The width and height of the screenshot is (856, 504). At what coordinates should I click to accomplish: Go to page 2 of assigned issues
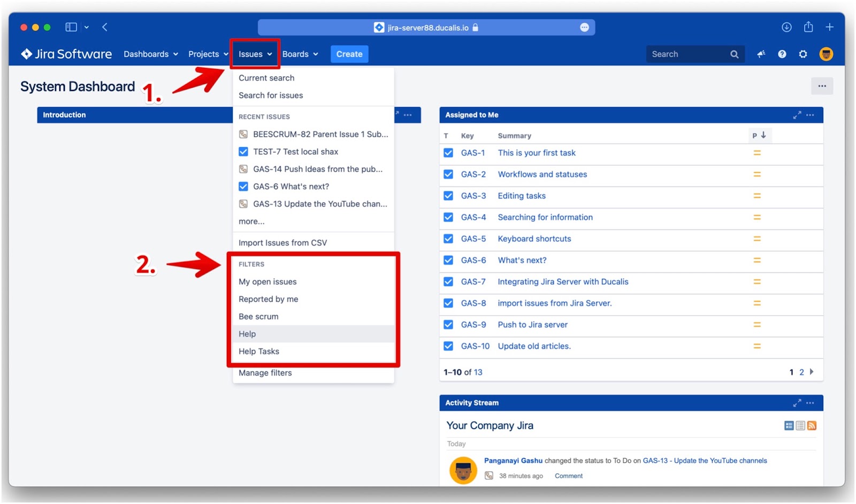click(801, 372)
